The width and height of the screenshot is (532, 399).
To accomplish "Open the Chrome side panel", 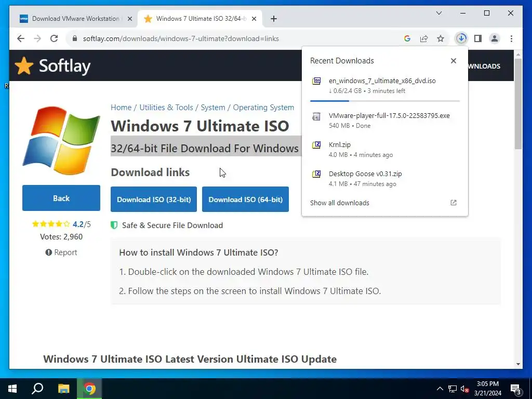I will [x=478, y=38].
